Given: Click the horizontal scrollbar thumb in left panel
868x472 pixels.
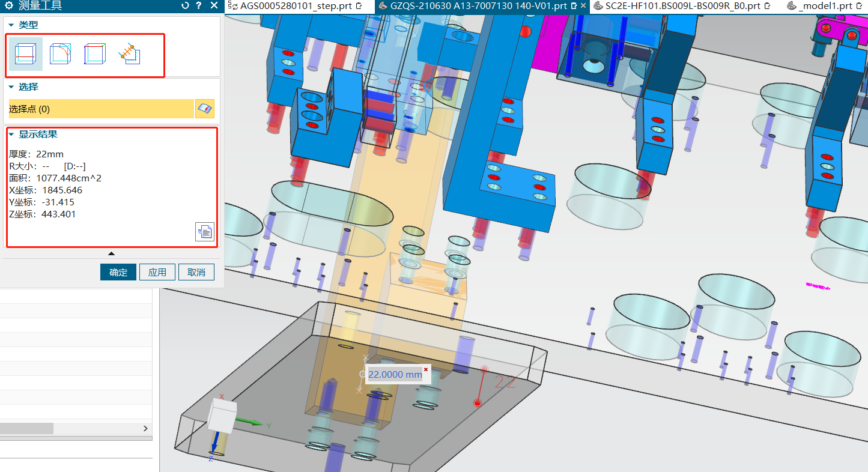Looking at the screenshot, I should click(x=26, y=428).
